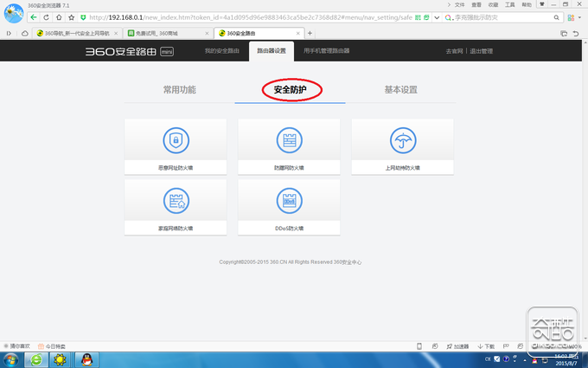Close the 360安全路由 browser tab
The width and height of the screenshot is (588, 368).
298,34
